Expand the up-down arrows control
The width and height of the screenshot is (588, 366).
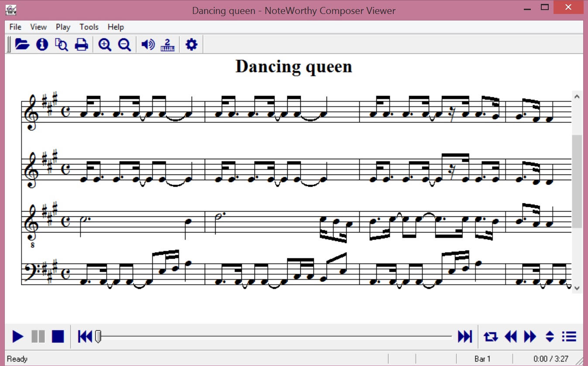coord(550,336)
